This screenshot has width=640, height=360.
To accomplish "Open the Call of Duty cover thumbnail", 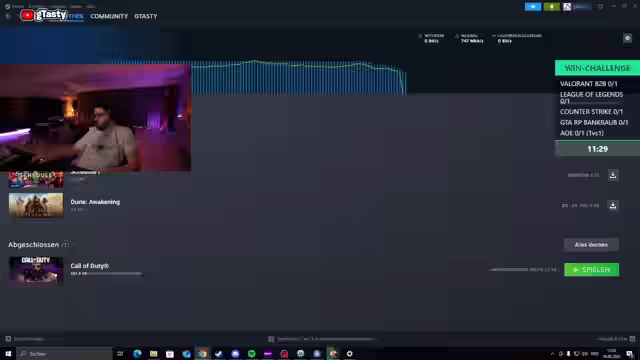I will pyautogui.click(x=36, y=269).
